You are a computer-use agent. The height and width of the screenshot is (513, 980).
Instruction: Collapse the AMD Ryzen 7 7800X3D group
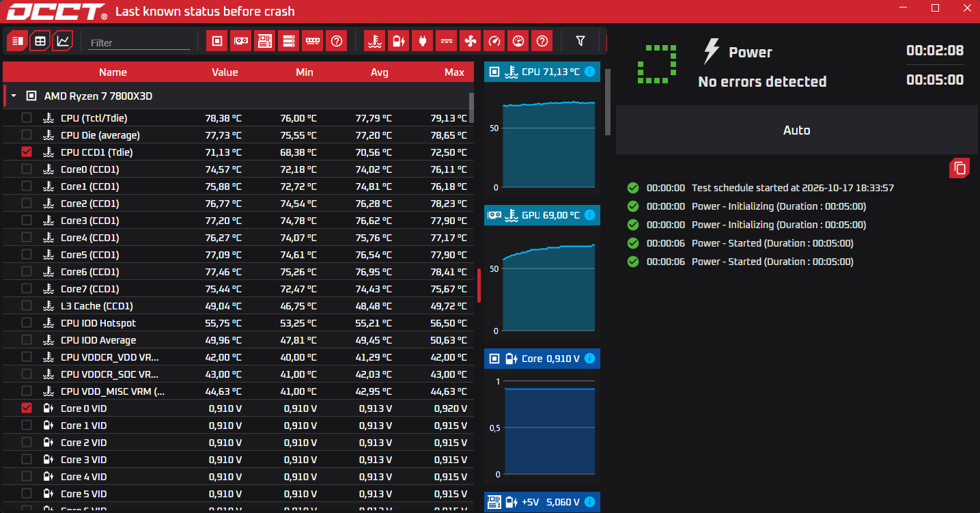pos(14,96)
